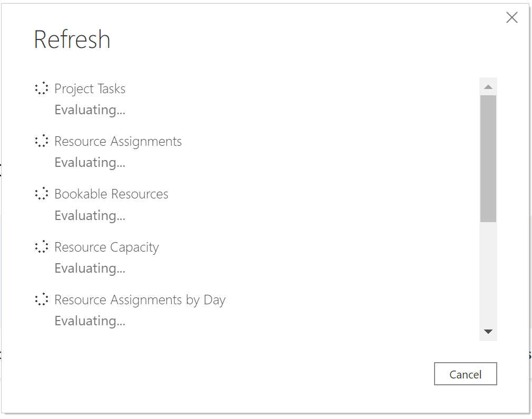Click the spinner icon beside Resource Assignments

click(42, 141)
